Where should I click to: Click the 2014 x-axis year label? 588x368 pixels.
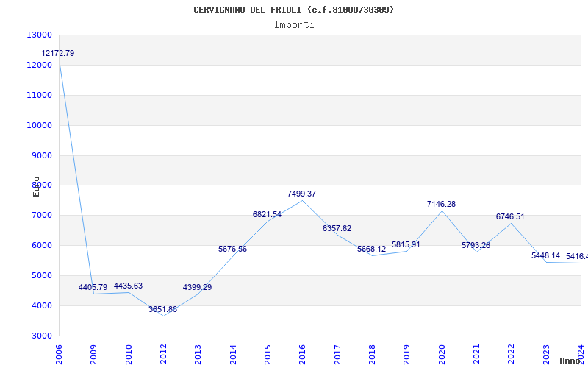pos(233,355)
